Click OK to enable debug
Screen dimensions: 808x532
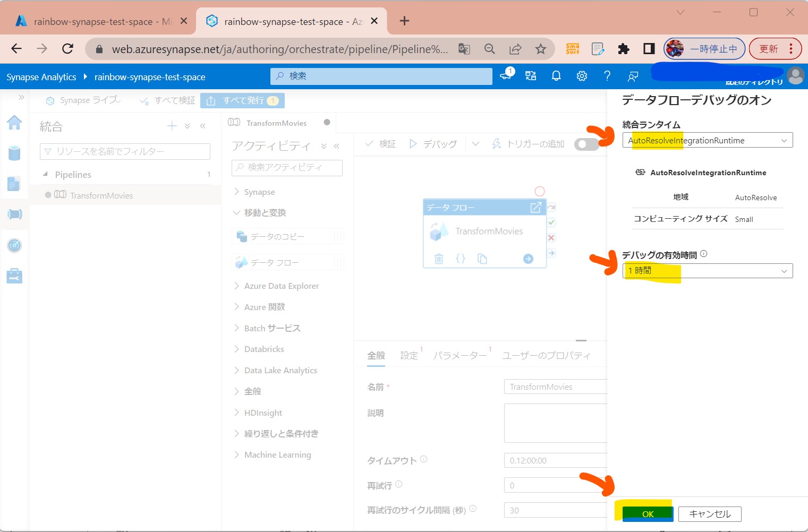pyautogui.click(x=648, y=514)
